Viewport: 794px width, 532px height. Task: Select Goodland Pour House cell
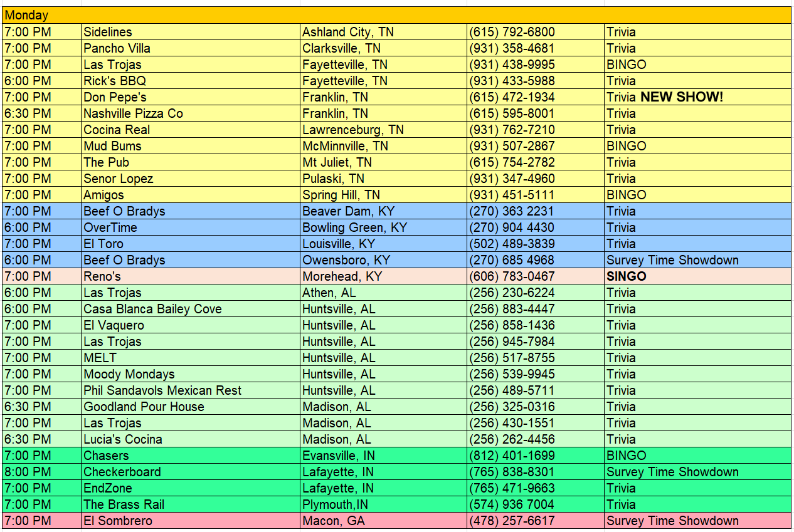pos(191,407)
